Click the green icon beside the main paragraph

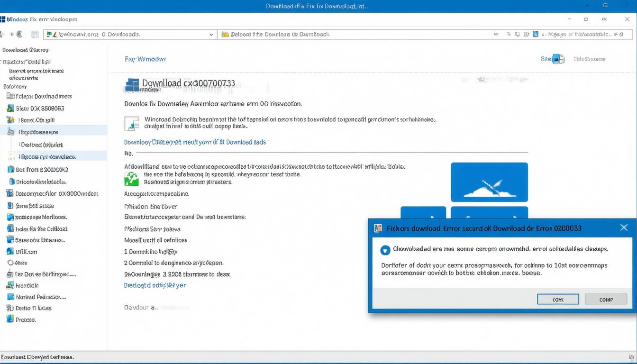pos(131,179)
